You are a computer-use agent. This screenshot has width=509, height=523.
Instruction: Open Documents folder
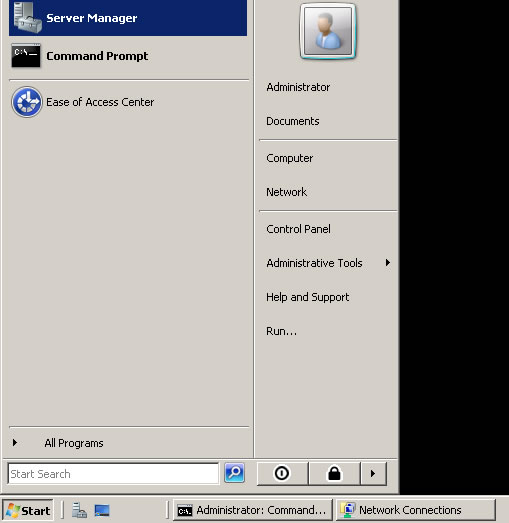[293, 121]
